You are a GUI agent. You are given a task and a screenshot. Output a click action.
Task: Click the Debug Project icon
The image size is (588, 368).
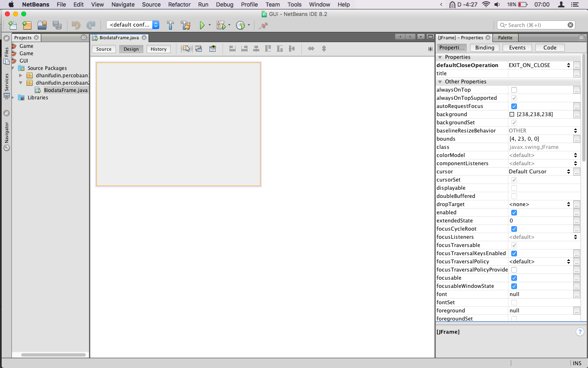[221, 25]
